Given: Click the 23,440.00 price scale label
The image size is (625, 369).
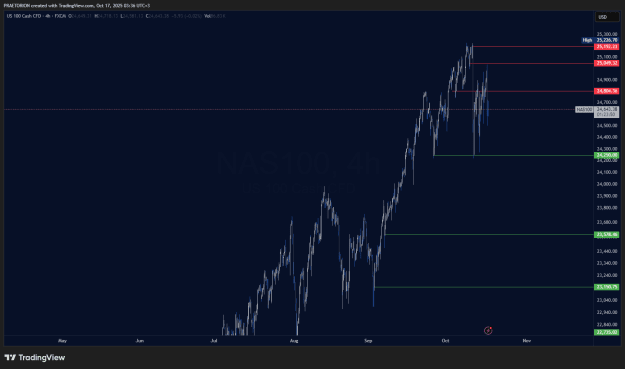Looking at the screenshot, I should click(x=607, y=251).
